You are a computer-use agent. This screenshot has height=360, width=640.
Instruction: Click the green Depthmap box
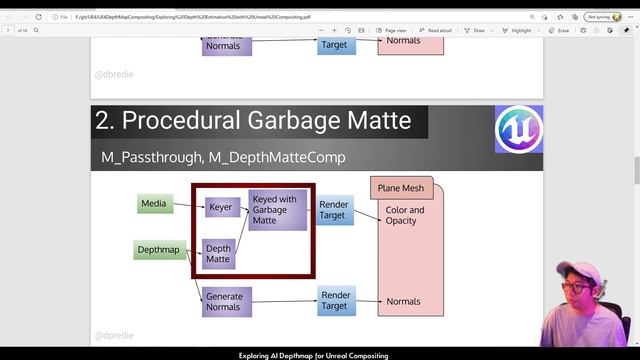[160, 249]
